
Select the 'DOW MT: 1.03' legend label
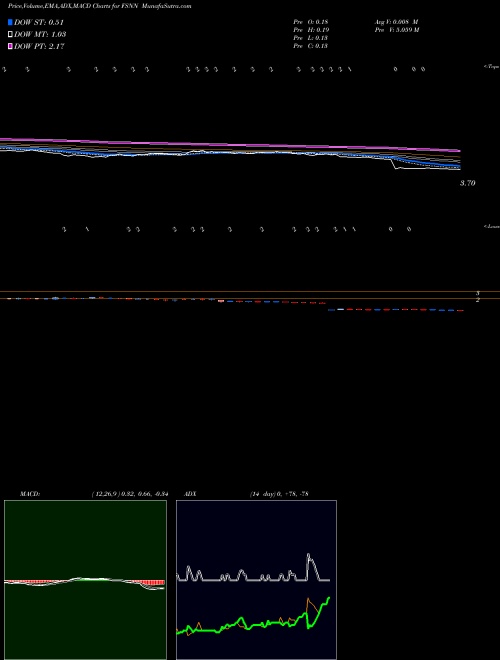click(40, 35)
